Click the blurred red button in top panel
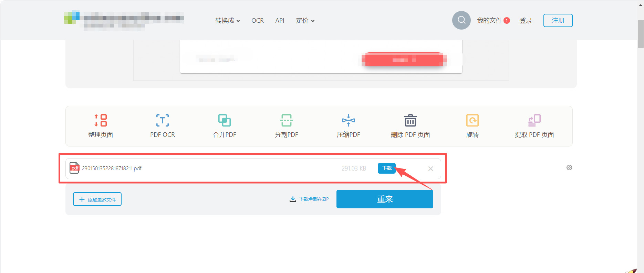Screen dimensions: 644x273 (404, 60)
